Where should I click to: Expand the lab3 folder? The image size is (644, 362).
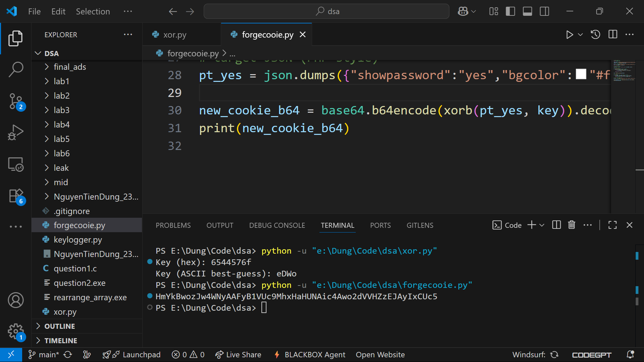(x=61, y=110)
